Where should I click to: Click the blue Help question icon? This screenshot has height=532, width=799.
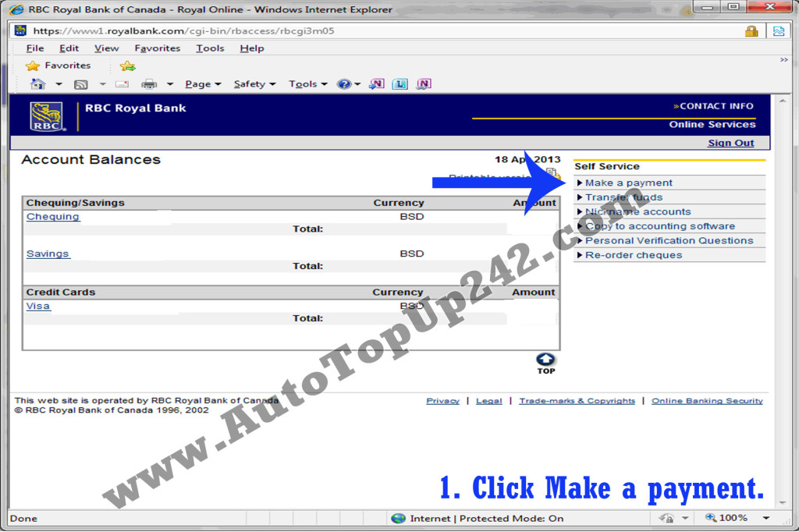pyautogui.click(x=344, y=84)
